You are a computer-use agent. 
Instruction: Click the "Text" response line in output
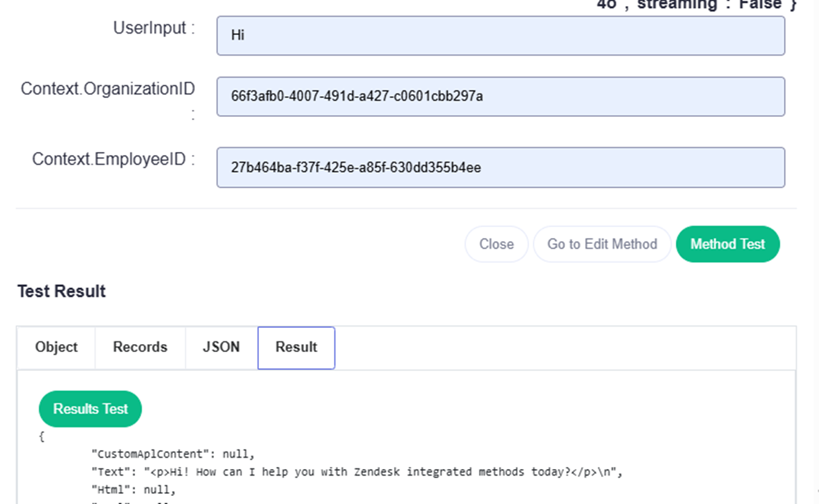(356, 472)
